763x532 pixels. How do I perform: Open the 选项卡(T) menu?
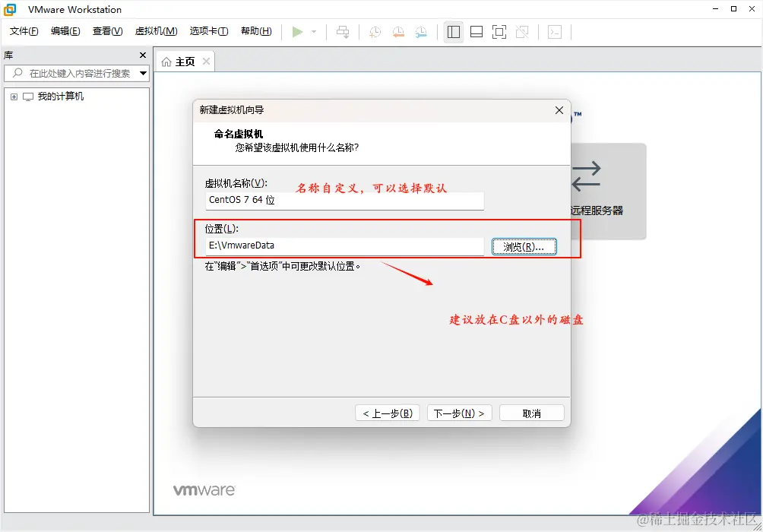click(209, 31)
